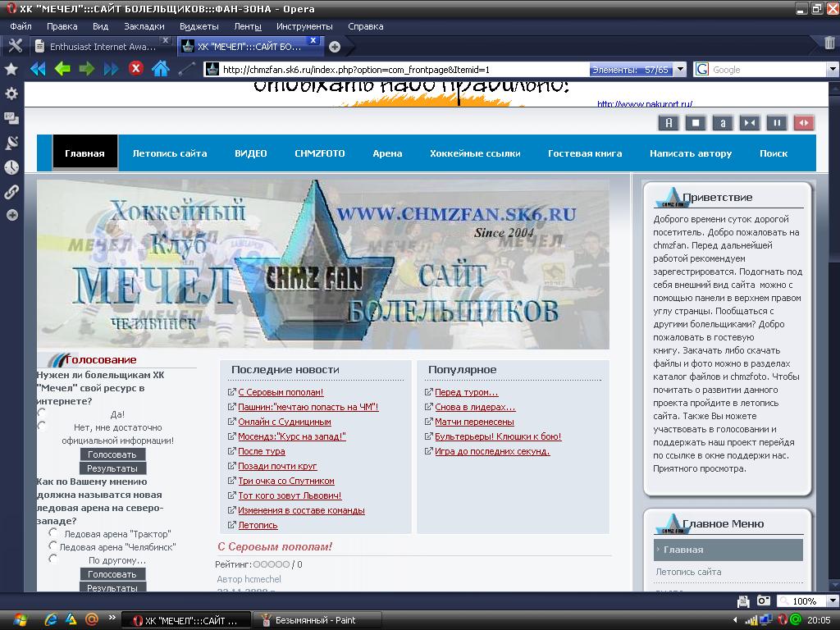Open the Правка menu
Image resolution: width=840 pixels, height=630 pixels.
62,26
